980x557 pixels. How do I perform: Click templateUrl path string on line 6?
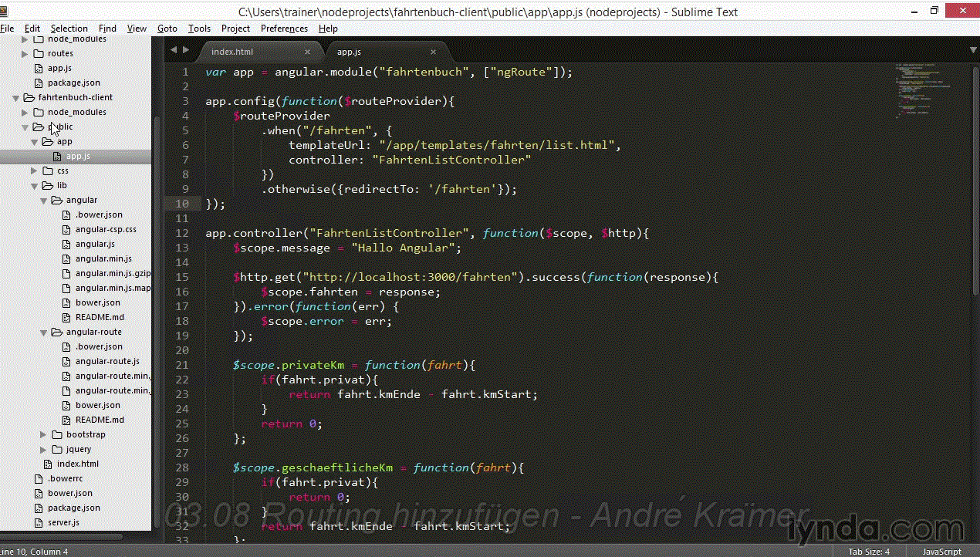click(x=496, y=145)
